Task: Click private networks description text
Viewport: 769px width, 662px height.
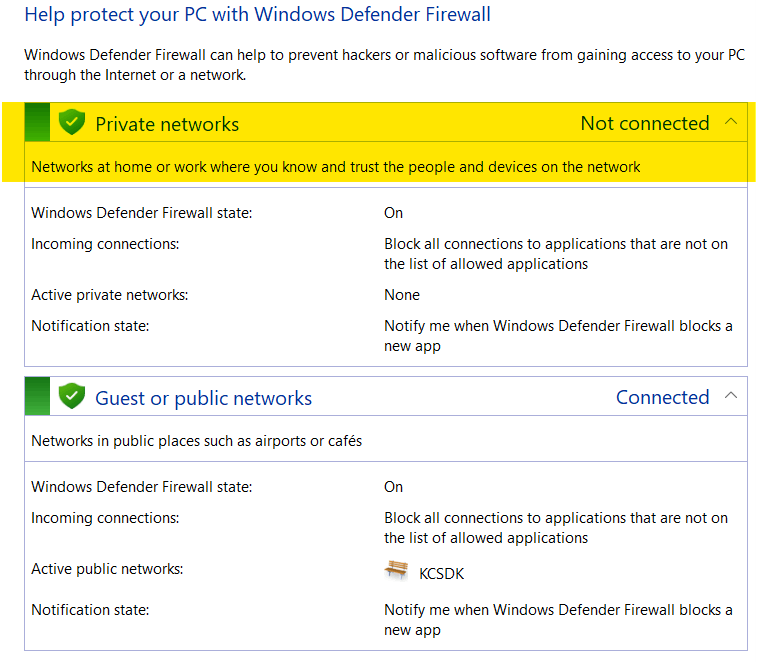Action: (335, 167)
